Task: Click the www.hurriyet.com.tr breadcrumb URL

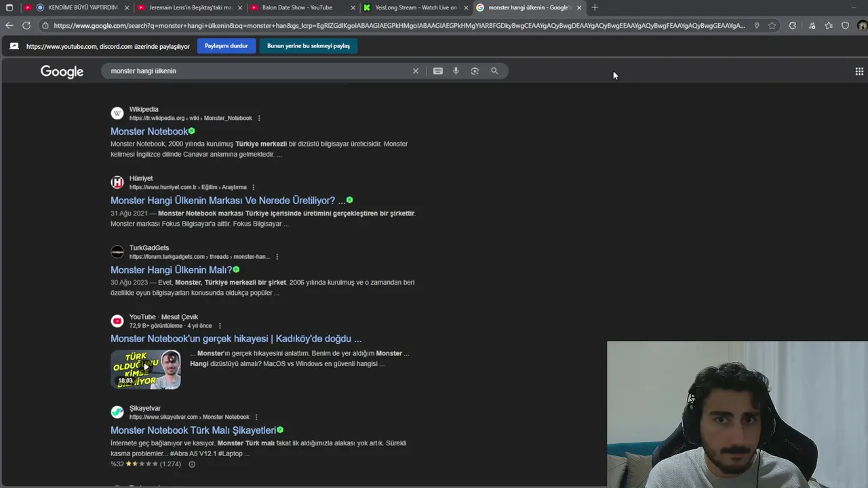Action: click(x=188, y=187)
